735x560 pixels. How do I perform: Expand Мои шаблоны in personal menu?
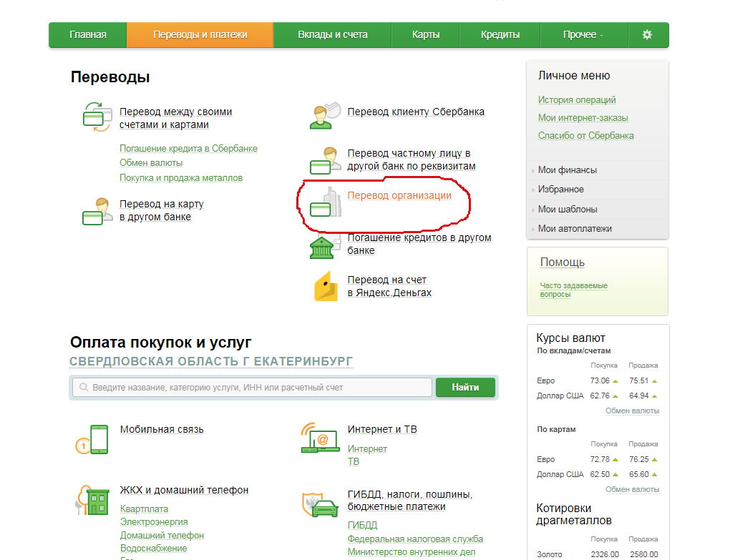567,210
